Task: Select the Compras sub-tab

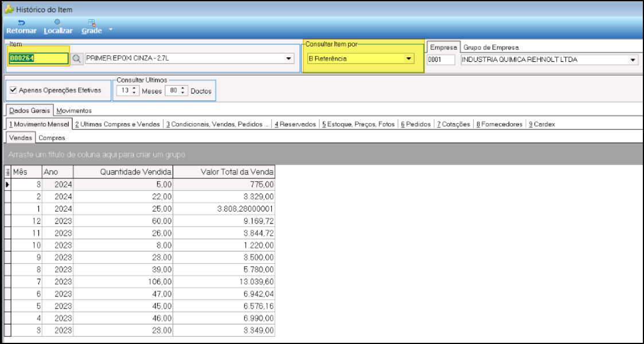Action: pos(52,138)
